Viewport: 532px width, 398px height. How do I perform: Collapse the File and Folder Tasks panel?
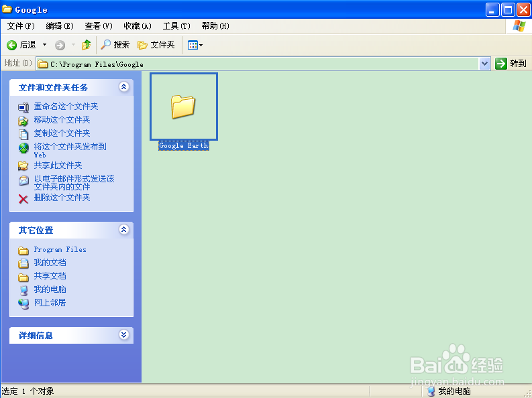coord(124,87)
